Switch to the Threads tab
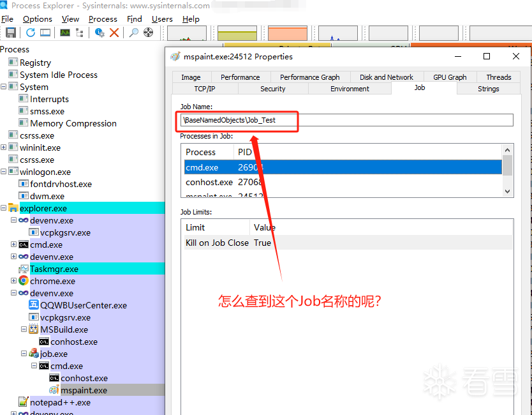This screenshot has width=532, height=415. pyautogui.click(x=499, y=77)
